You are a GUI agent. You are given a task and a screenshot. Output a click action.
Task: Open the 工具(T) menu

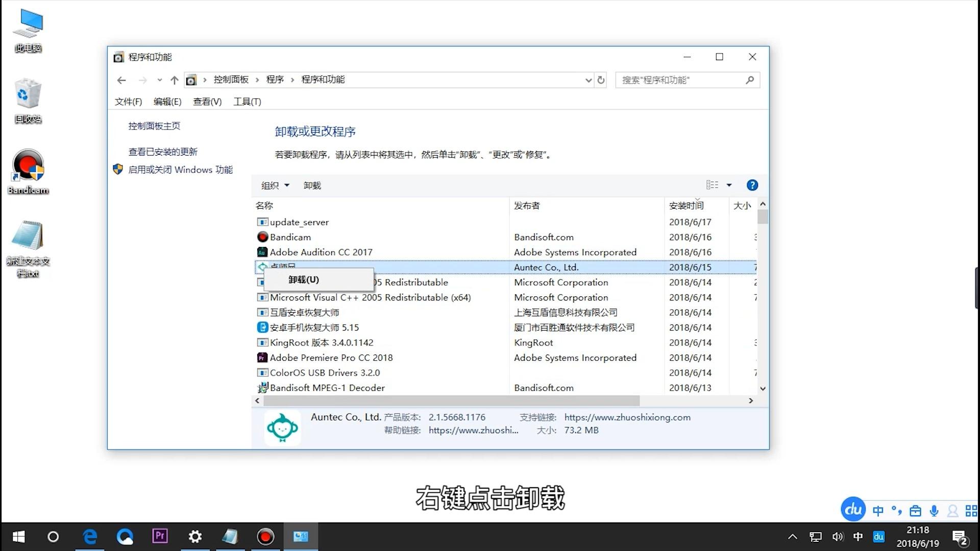coord(247,102)
